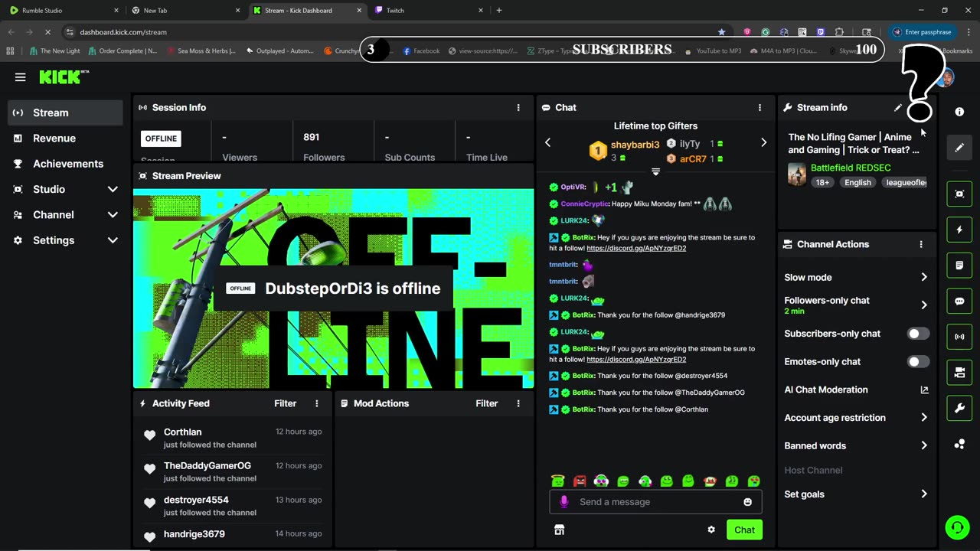Click Battlefield REDSEC category link

pos(851,168)
